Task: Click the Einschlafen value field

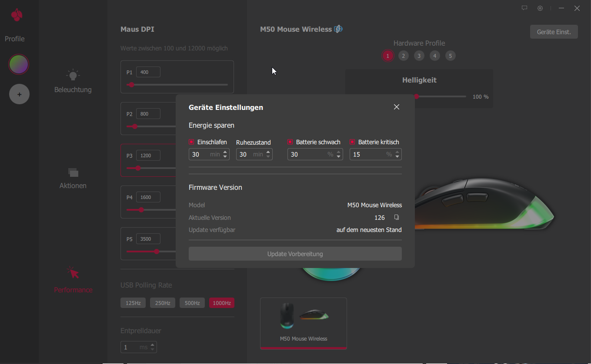Action: [x=209, y=154]
